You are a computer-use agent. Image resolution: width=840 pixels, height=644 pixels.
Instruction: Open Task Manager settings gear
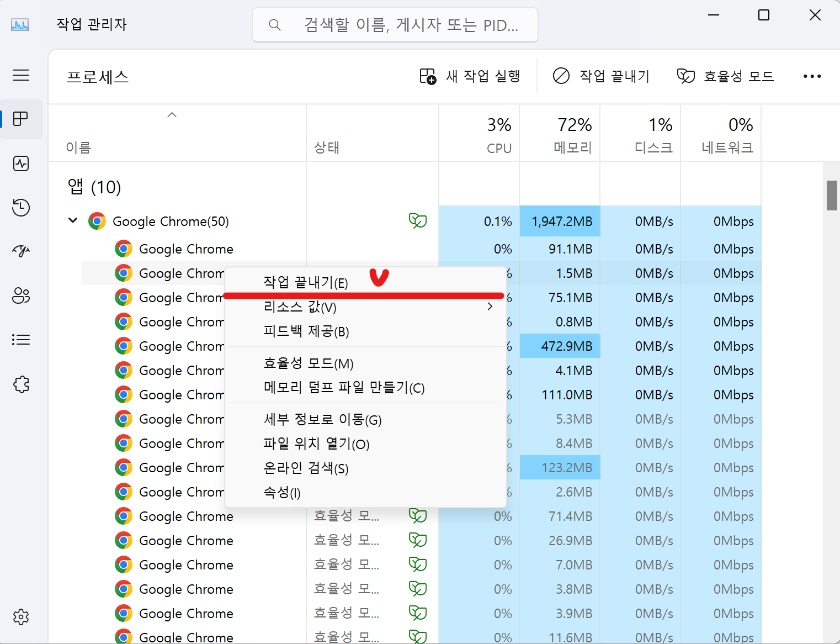[x=21, y=617]
